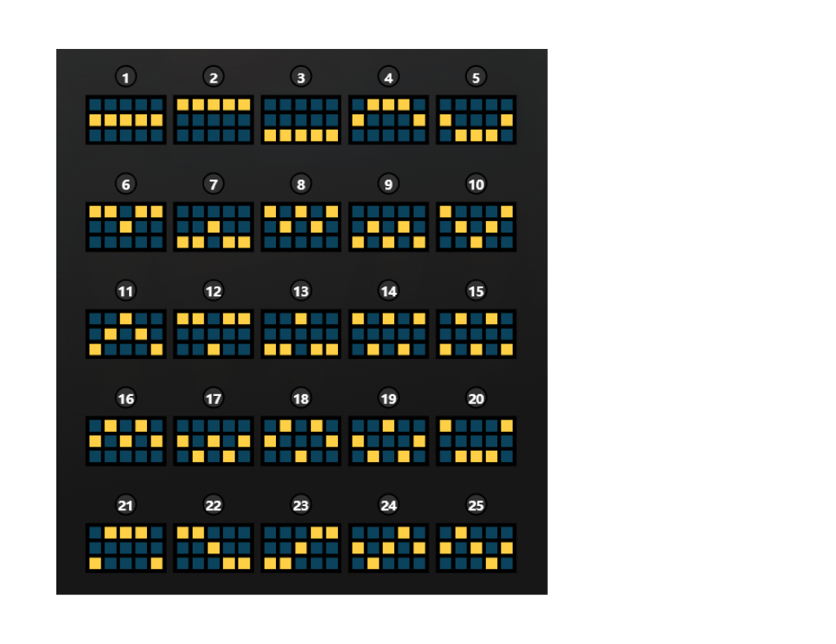The image size is (836, 644).
Task: Click the payline 18 pattern
Action: click(300, 440)
